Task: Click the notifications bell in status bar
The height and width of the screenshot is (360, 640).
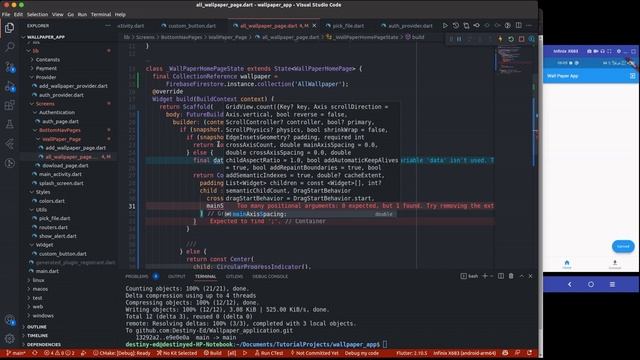Action: coord(530,353)
